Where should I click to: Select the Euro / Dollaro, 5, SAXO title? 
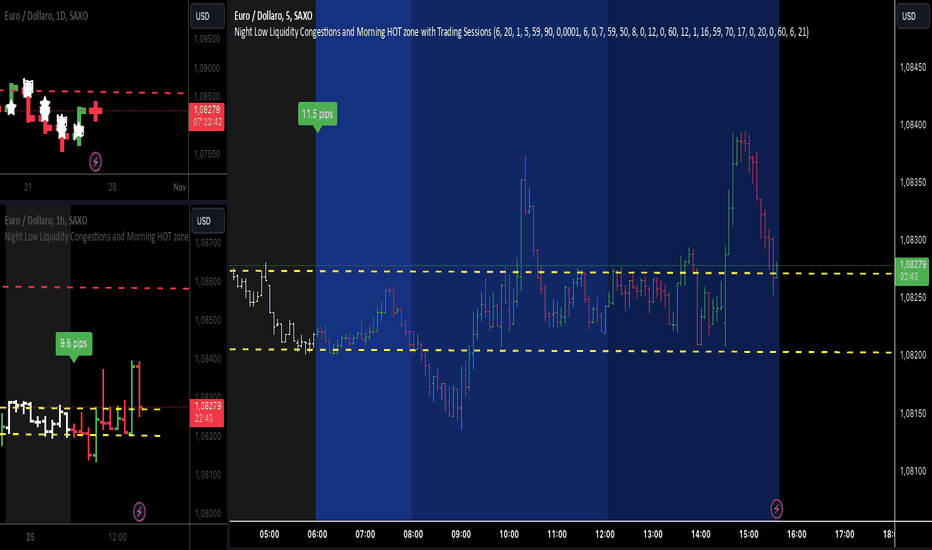273,15
